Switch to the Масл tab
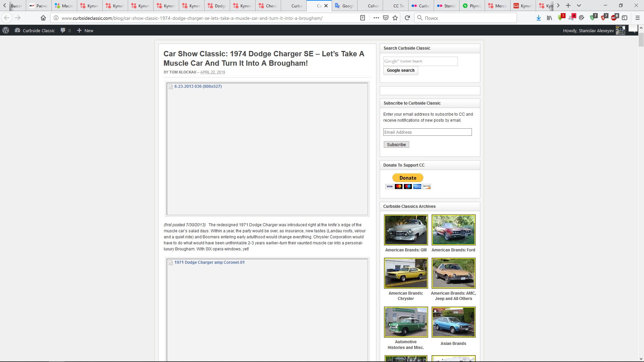 coord(64,6)
